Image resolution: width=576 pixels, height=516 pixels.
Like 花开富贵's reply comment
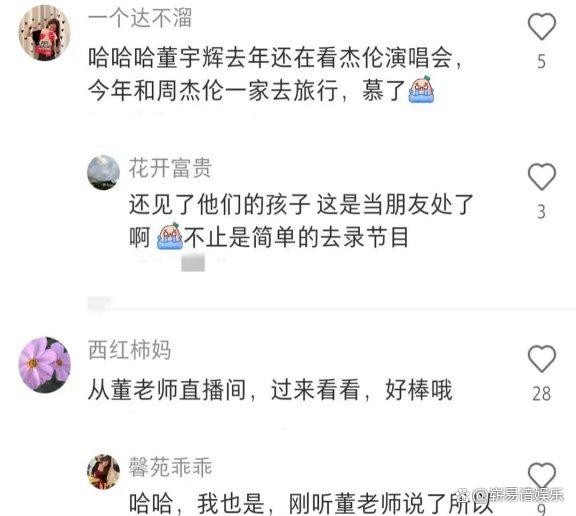click(x=541, y=177)
